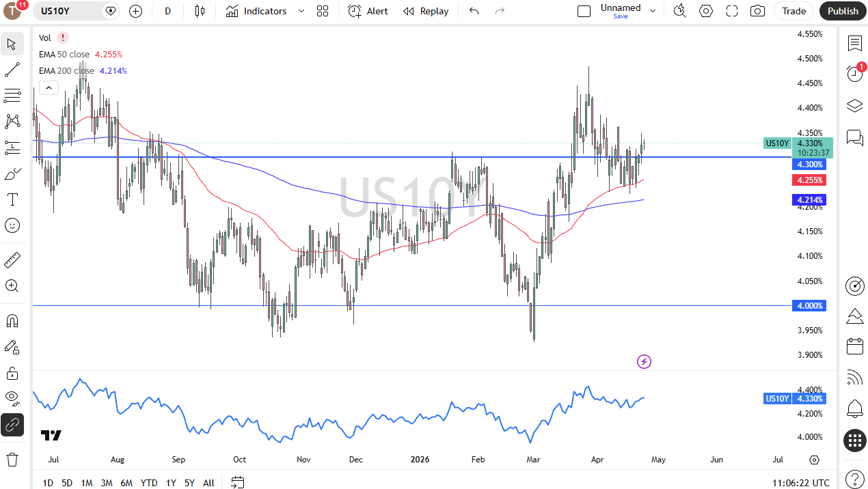Expand indicators favorites dropdown arrow

coord(301,11)
